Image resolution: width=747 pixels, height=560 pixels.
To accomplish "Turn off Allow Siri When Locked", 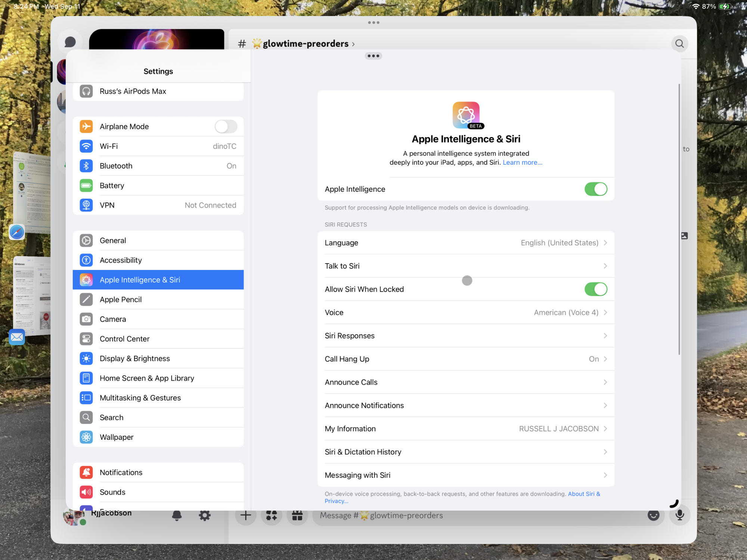I will (595, 289).
